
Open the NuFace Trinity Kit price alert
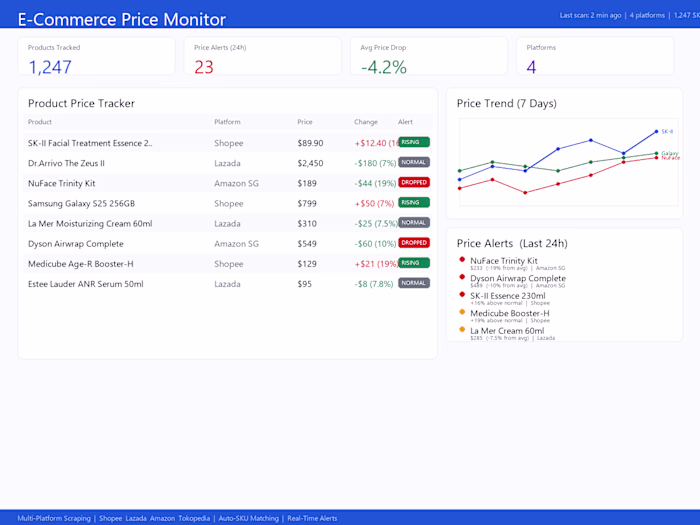point(504,261)
